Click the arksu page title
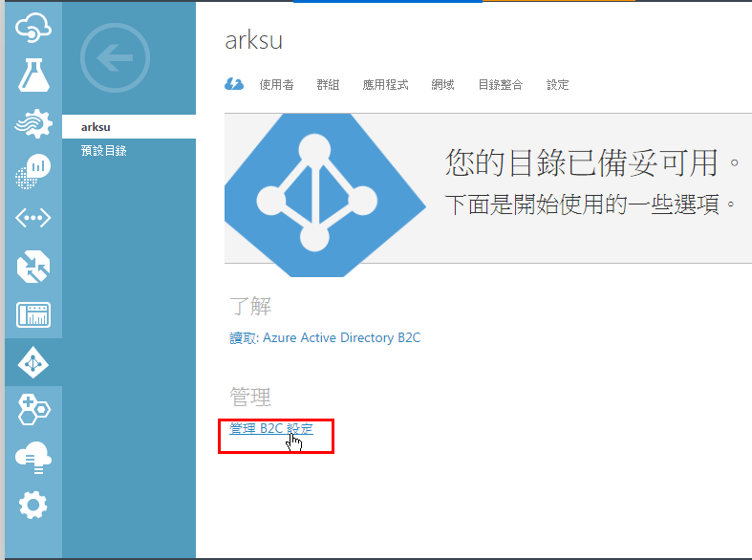 pyautogui.click(x=254, y=40)
